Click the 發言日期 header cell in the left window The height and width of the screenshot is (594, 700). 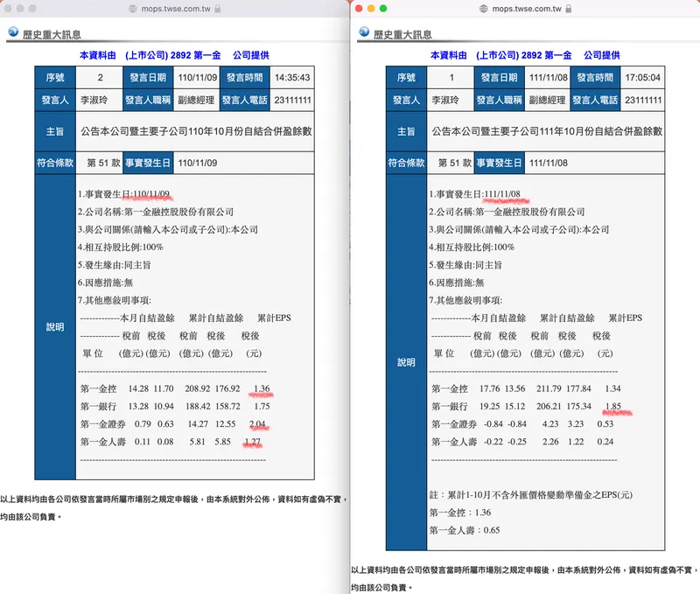tap(148, 78)
